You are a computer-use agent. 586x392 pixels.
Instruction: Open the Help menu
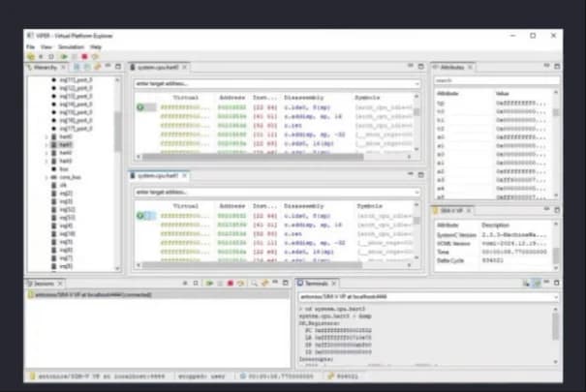coord(96,46)
